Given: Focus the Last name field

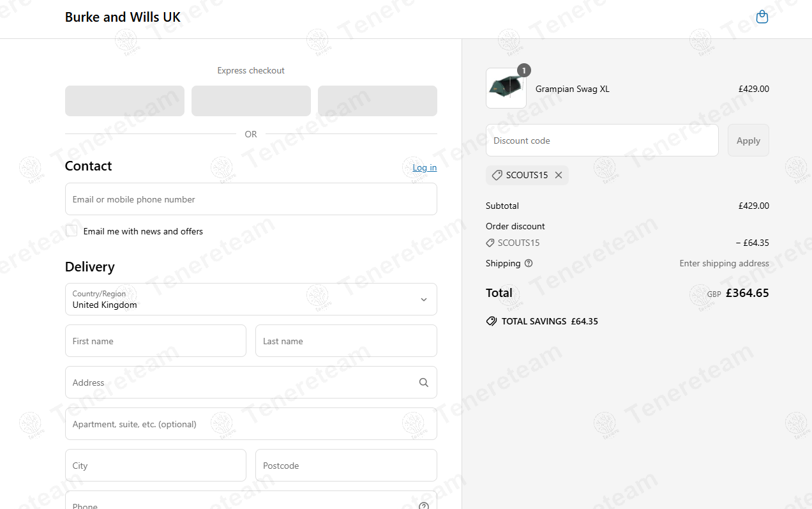Looking at the screenshot, I should pos(346,341).
